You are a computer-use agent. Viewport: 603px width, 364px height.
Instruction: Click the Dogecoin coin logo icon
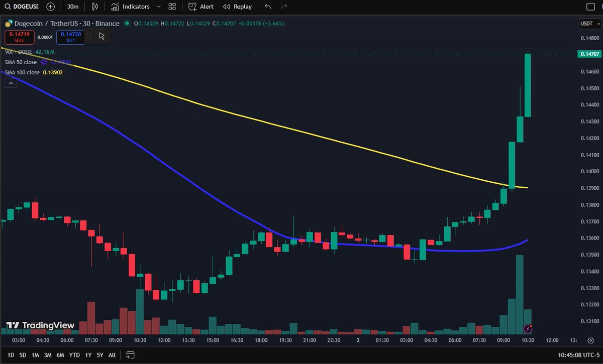(8, 24)
